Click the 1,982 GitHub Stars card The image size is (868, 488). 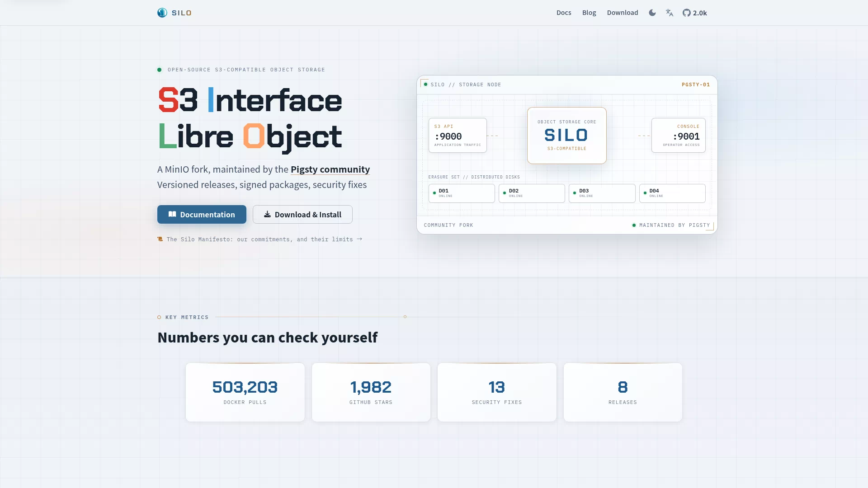(x=371, y=392)
